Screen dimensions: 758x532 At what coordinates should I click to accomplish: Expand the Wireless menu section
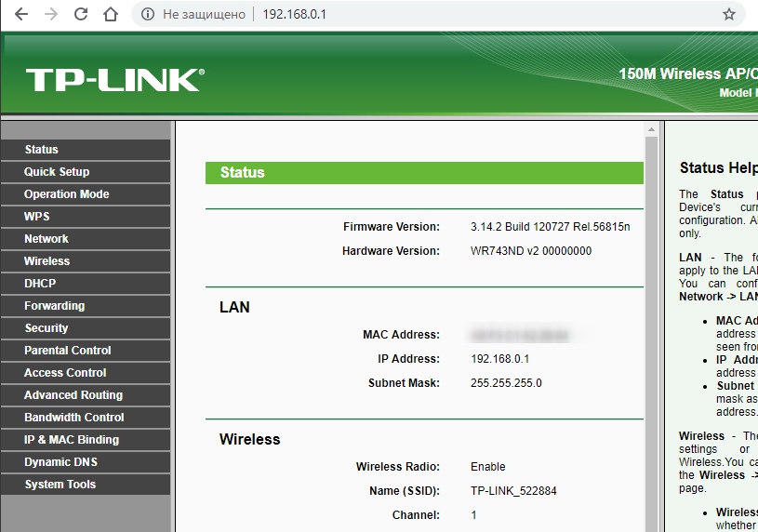pos(85,261)
